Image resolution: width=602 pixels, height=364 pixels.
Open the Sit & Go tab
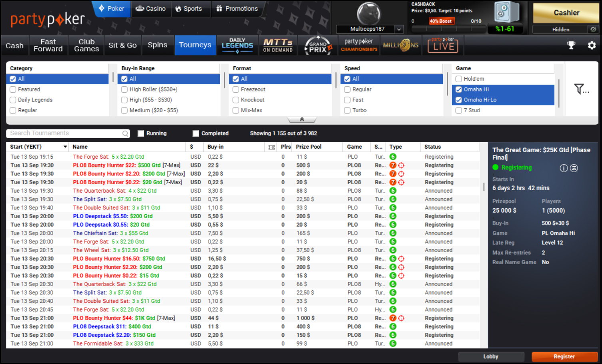point(123,45)
